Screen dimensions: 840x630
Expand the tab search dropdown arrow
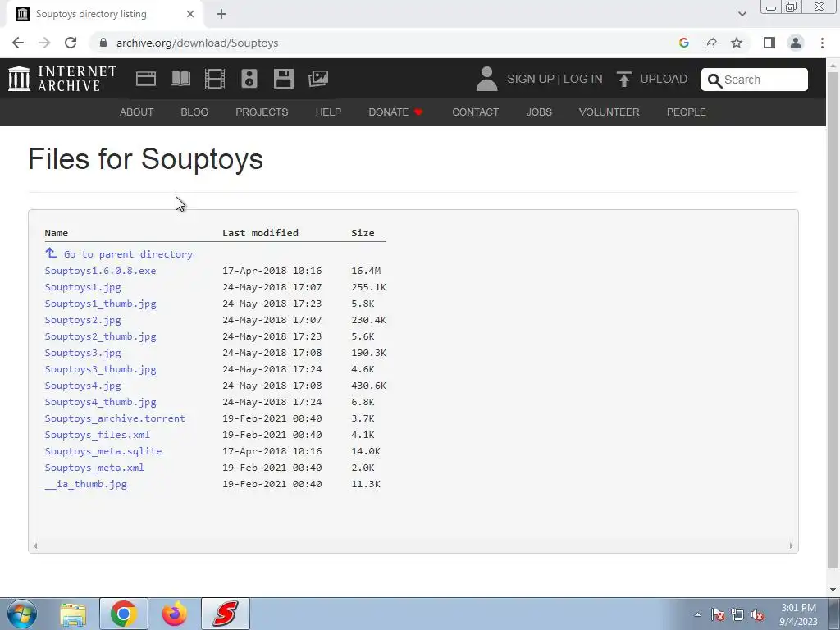742,14
